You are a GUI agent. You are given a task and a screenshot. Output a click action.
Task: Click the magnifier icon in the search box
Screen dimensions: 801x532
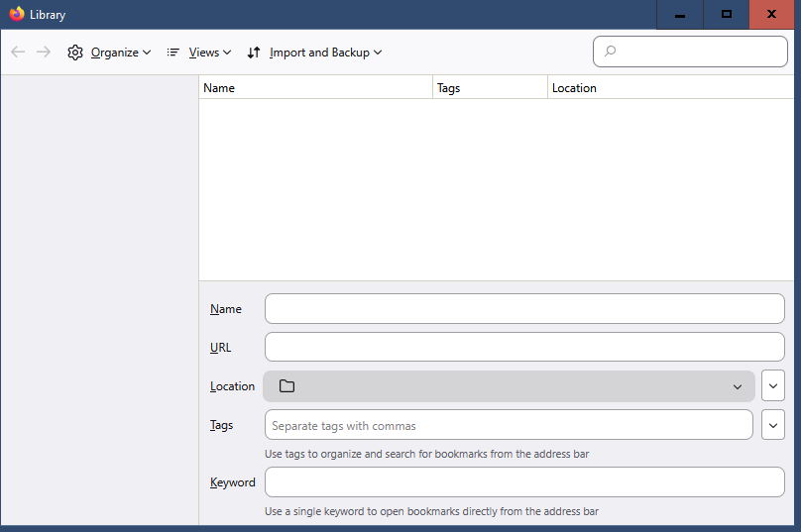[x=611, y=52]
